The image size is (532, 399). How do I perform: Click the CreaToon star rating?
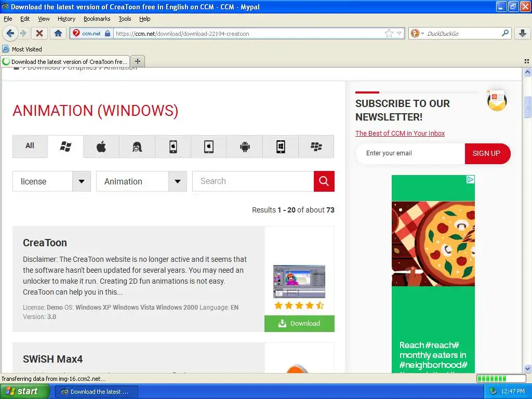299,305
